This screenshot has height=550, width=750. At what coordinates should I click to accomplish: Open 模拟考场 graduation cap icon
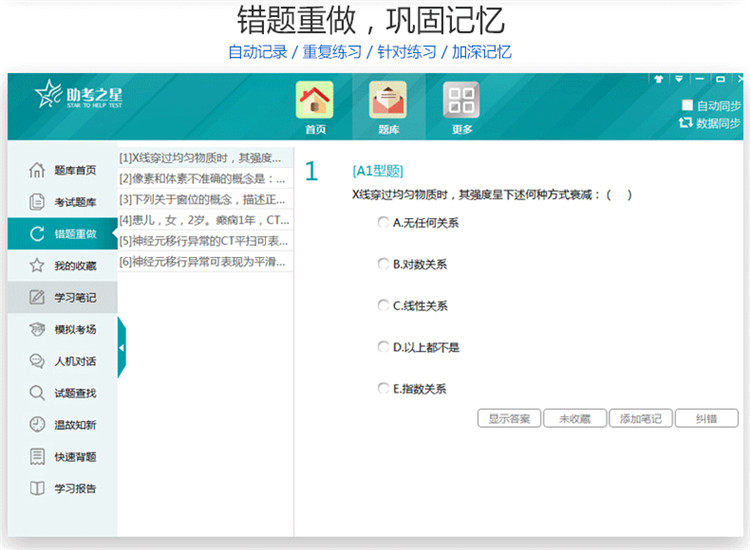(x=37, y=329)
